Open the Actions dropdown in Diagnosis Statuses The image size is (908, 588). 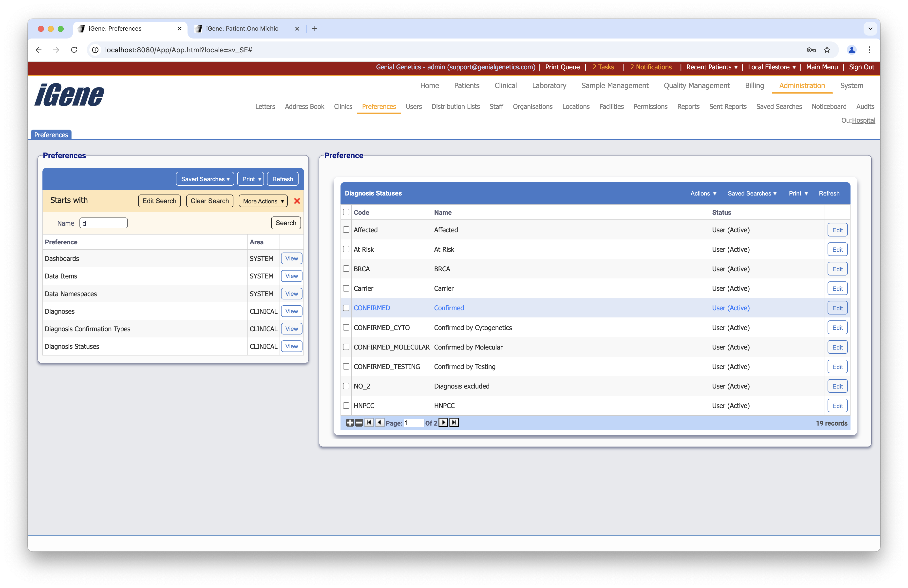tap(703, 194)
